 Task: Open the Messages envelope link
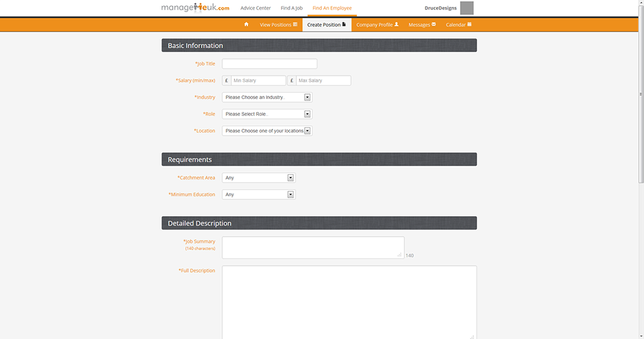422,24
